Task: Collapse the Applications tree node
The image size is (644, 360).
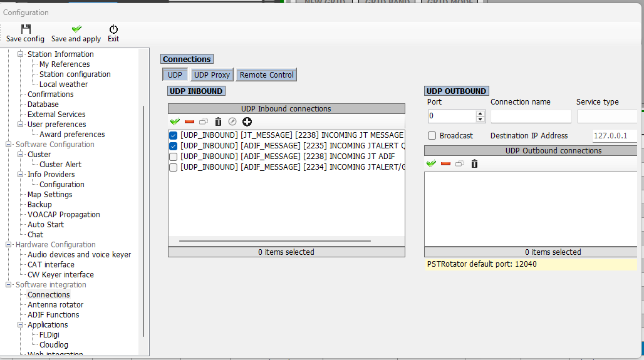Action: [20, 325]
